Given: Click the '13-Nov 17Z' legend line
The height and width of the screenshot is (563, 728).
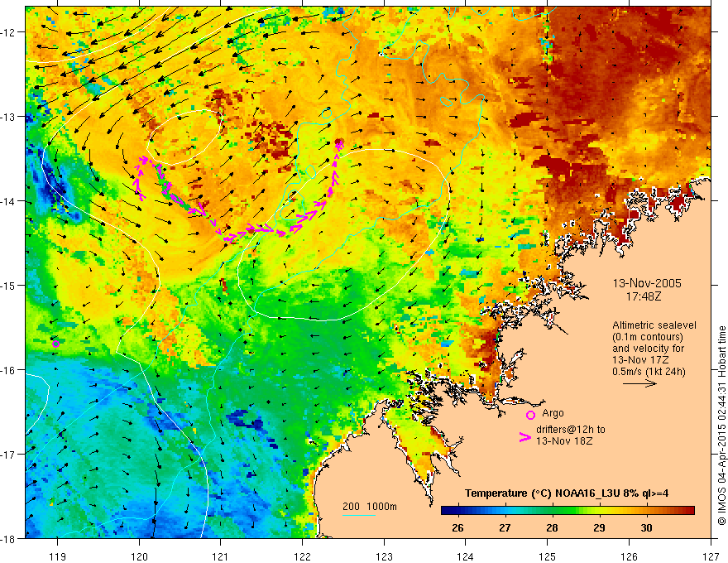Looking at the screenshot, I should pos(640,360).
